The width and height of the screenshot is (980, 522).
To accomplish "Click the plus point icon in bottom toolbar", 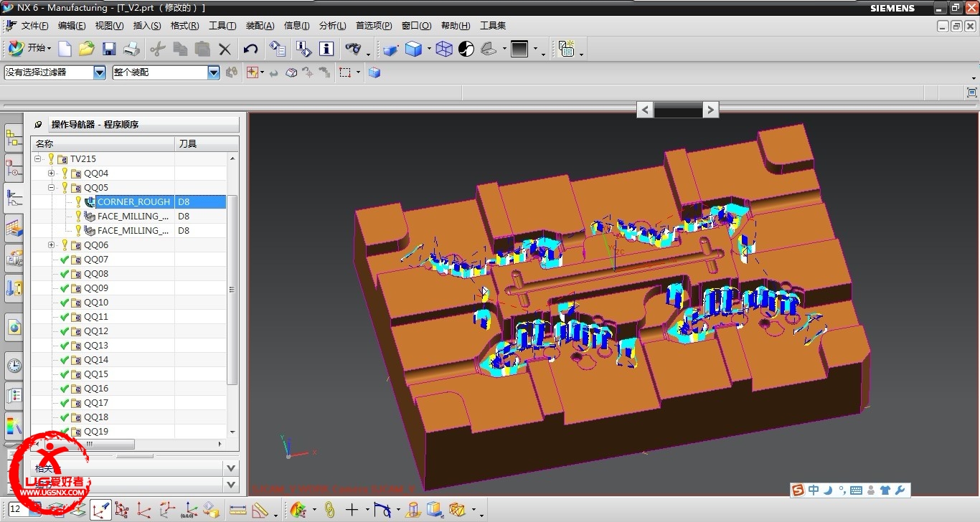I will click(352, 510).
